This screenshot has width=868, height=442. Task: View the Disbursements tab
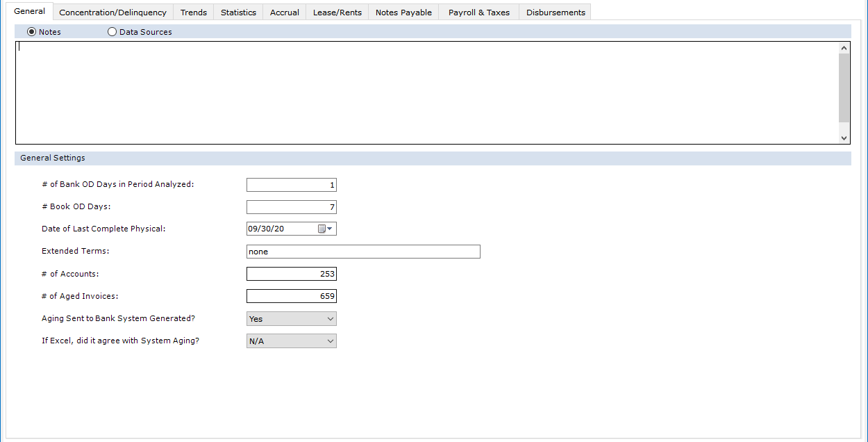[556, 13]
